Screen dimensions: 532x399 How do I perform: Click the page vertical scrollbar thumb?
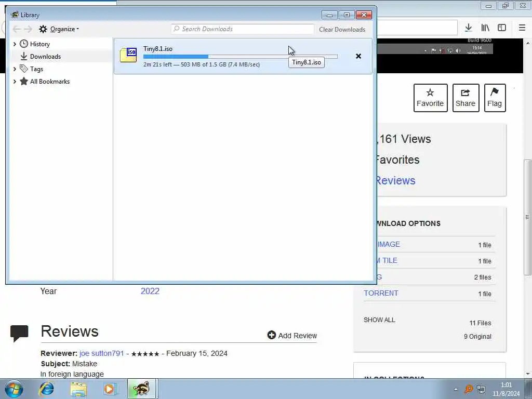click(x=528, y=217)
